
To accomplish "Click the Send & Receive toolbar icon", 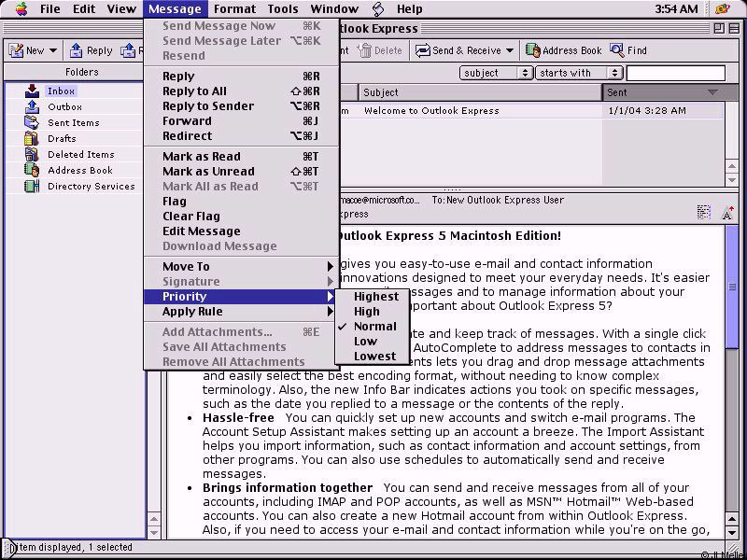I will pos(423,50).
